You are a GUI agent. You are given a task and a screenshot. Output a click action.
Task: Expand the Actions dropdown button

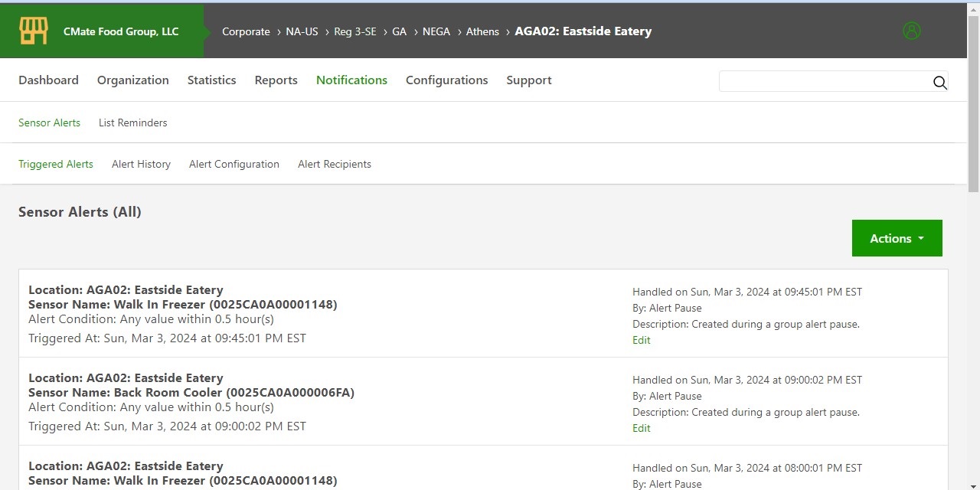(x=897, y=238)
